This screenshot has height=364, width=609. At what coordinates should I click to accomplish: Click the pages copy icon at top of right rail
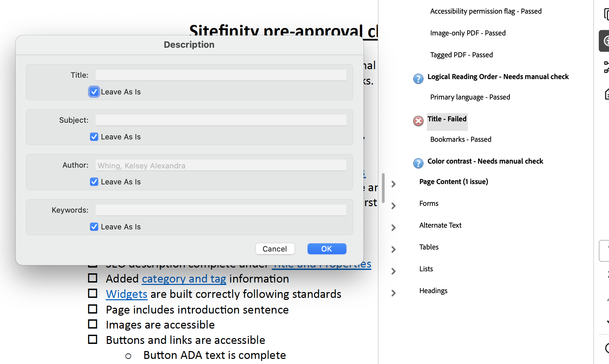point(606,14)
